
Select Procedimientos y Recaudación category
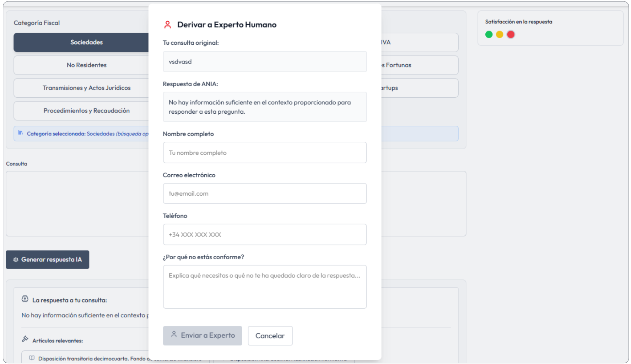click(x=86, y=110)
